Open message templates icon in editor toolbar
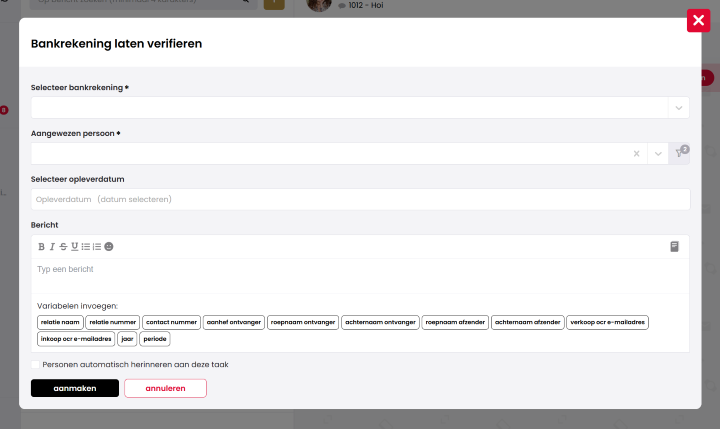This screenshot has height=429, width=720. 674,247
